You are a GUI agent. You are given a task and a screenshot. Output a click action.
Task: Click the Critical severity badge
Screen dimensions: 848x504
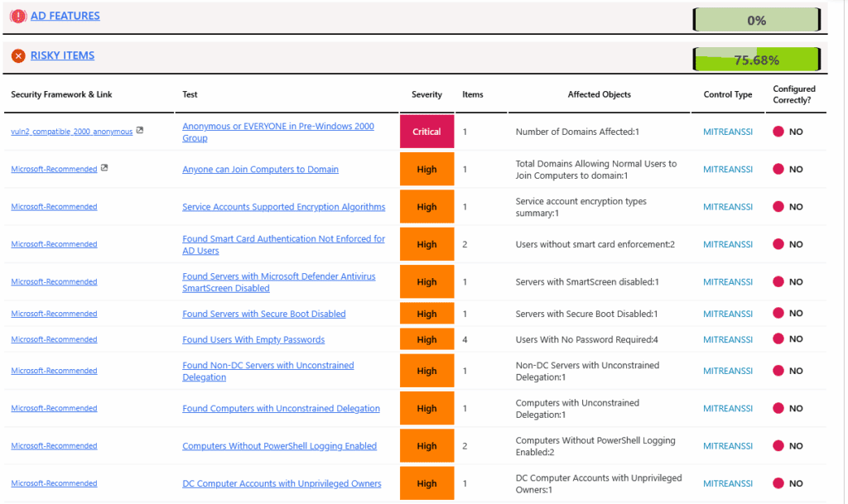click(427, 131)
